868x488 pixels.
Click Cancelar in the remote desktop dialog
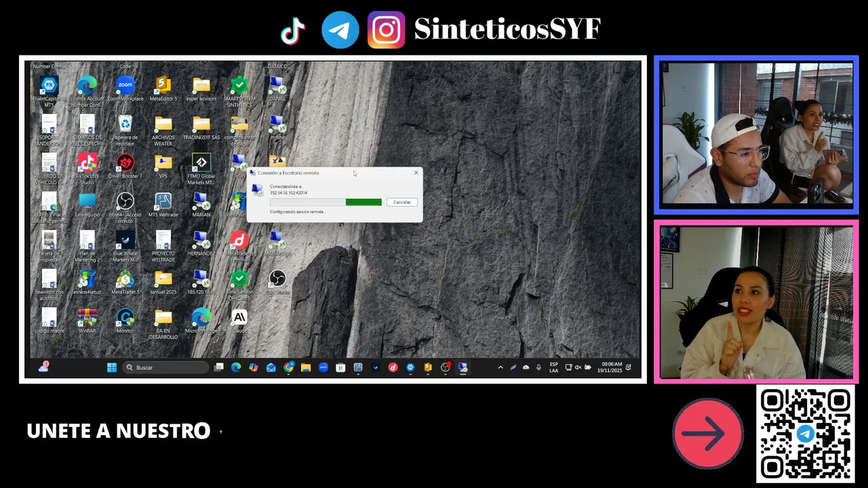coord(401,202)
